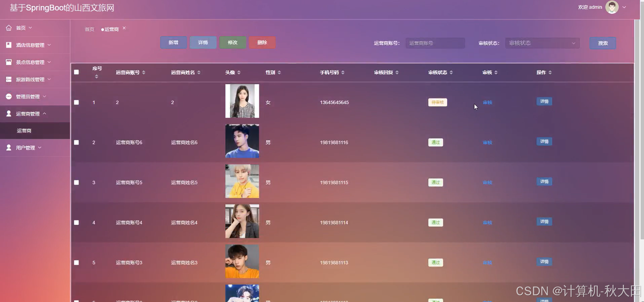
Task: Select the 运营商 breadcrumb tab
Action: 111,29
